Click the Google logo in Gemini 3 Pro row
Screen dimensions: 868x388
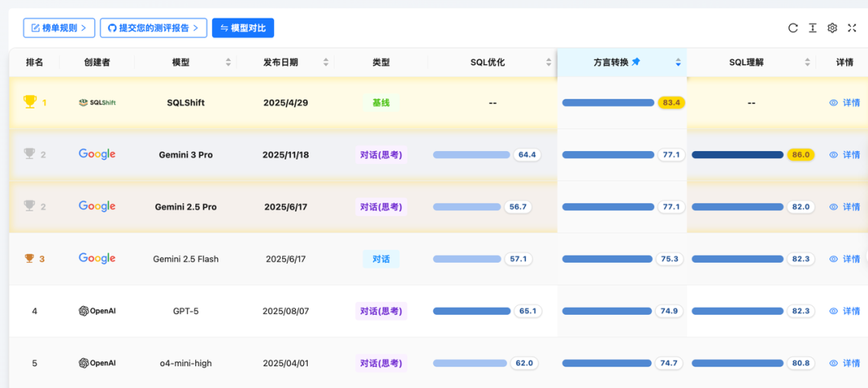click(97, 154)
